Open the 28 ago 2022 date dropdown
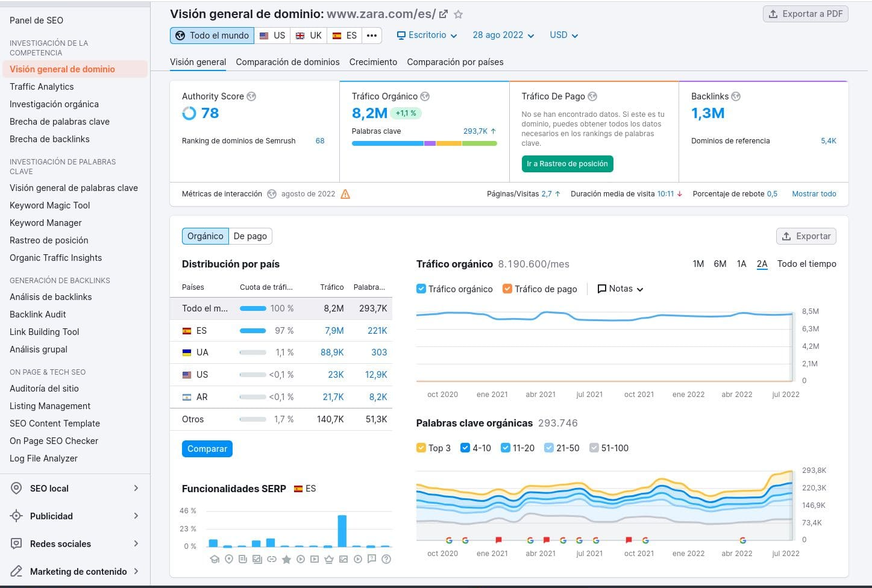Screen dimensions: 872x588 (x=503, y=36)
